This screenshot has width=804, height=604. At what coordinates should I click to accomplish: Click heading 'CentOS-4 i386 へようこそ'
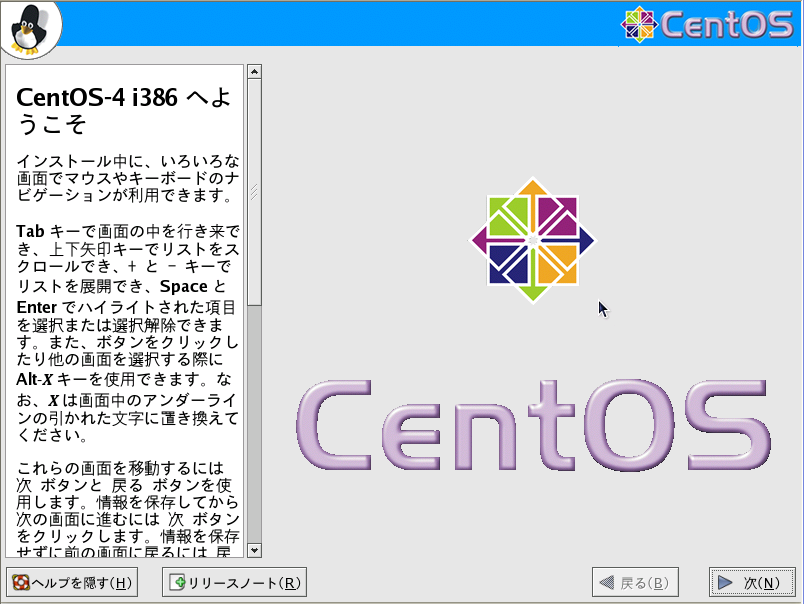pyautogui.click(x=124, y=110)
